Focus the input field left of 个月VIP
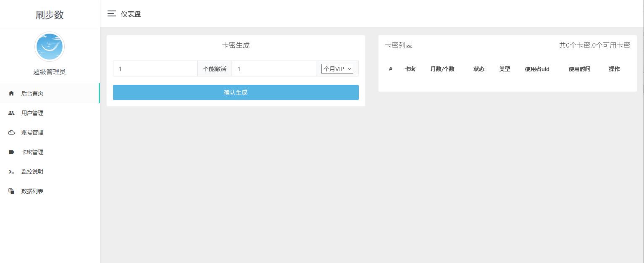The height and width of the screenshot is (263, 644). tap(273, 69)
